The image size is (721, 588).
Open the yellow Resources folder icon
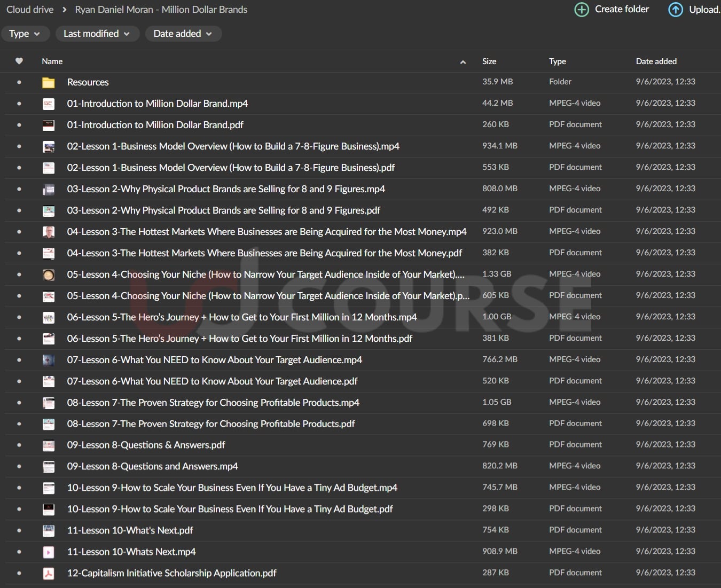(x=49, y=82)
